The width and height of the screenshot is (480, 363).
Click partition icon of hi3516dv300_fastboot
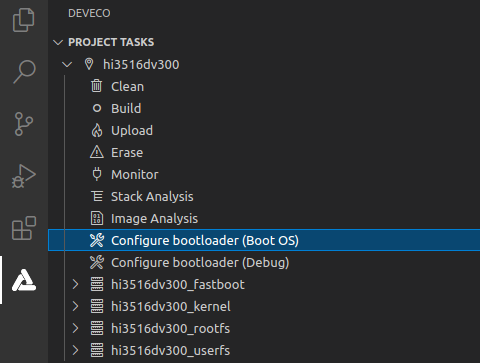point(97,284)
